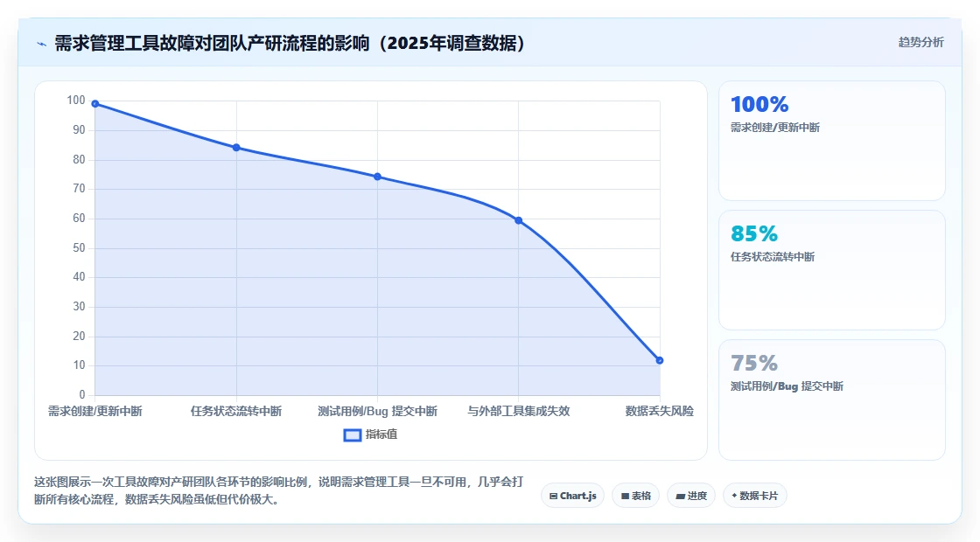Click the x-axis label 任务状态流转中断
Viewport: 980px width, 542px height.
point(236,411)
